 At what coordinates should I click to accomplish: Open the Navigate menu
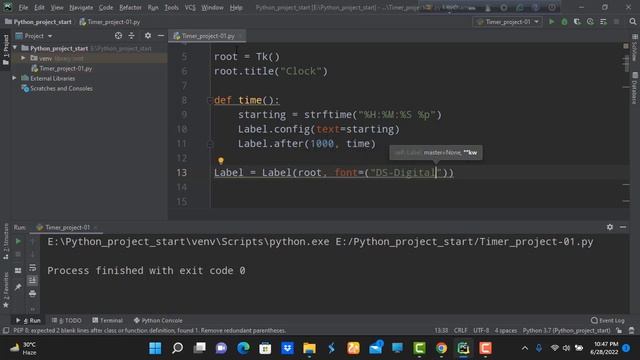[x=81, y=7]
